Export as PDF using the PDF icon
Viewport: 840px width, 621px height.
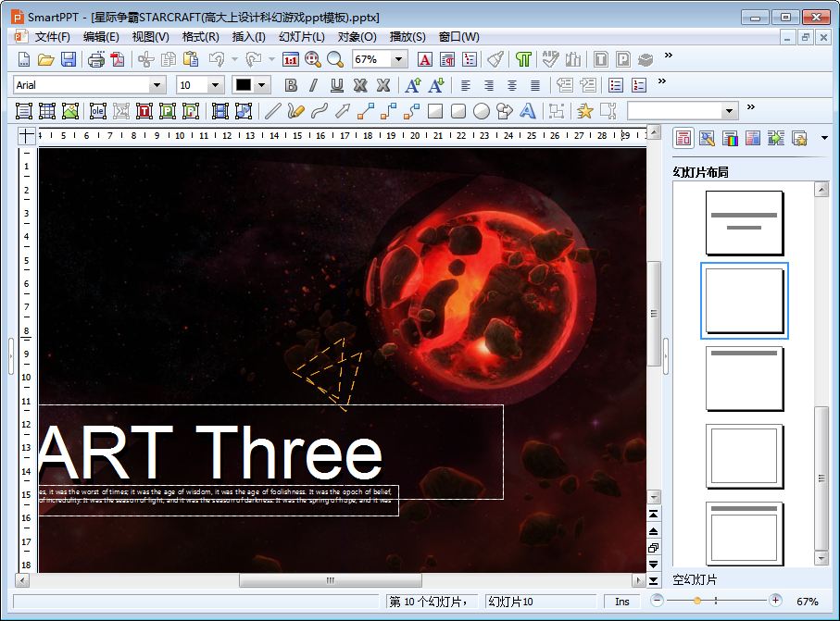click(118, 59)
